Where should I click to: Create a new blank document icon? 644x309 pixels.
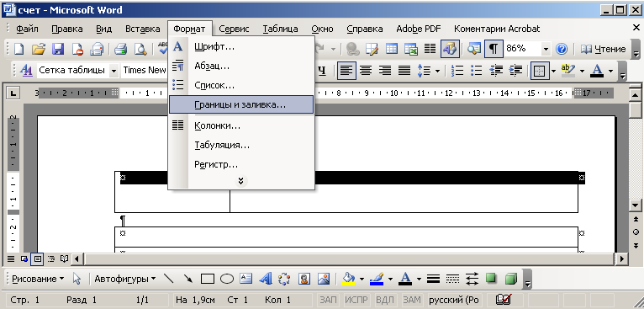[18, 49]
